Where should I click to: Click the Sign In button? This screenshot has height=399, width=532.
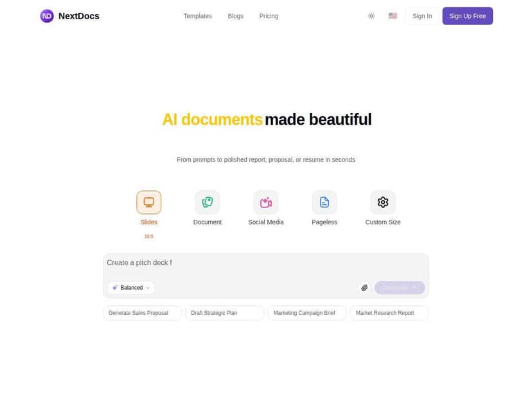422,15
